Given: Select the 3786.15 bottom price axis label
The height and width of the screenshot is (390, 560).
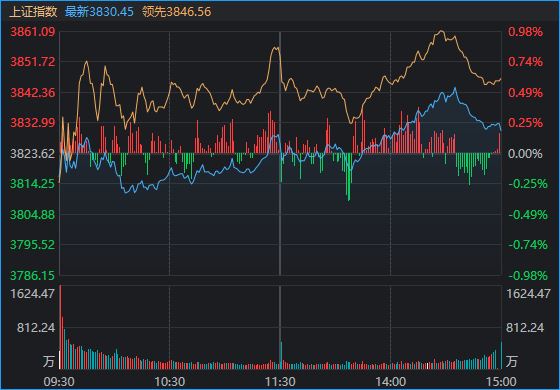Looking at the screenshot, I should (33, 276).
